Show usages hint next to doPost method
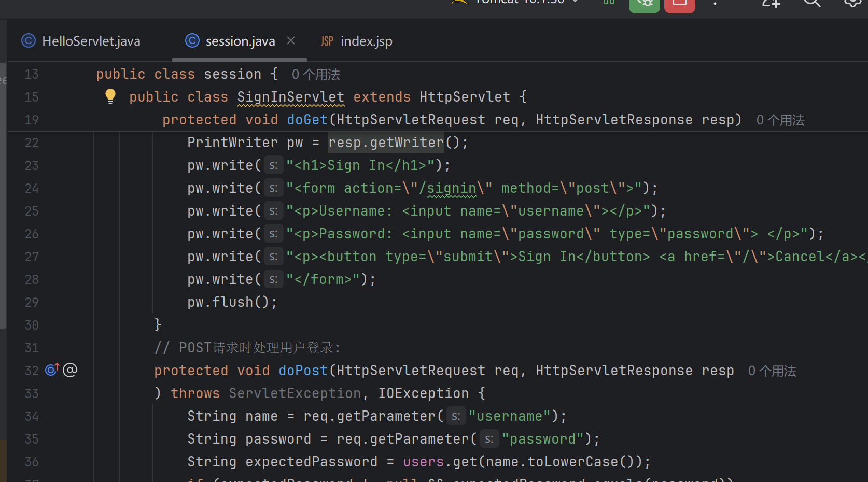 point(772,371)
